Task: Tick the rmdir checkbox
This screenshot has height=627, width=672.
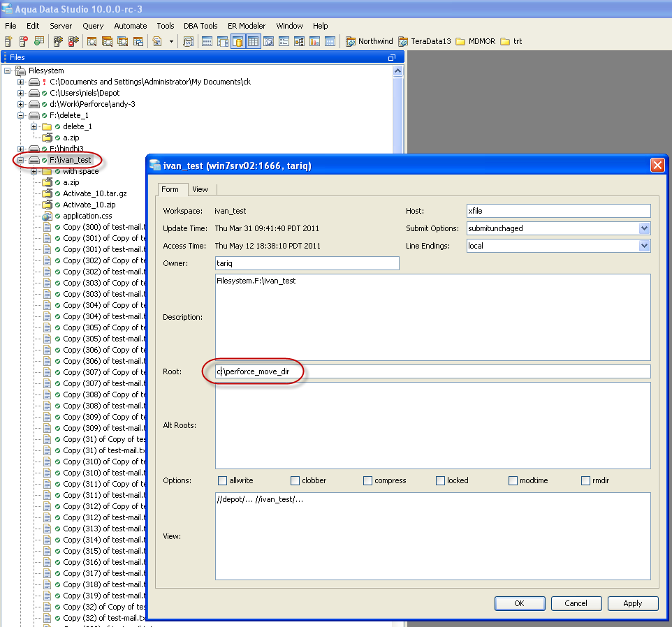Action: point(585,480)
